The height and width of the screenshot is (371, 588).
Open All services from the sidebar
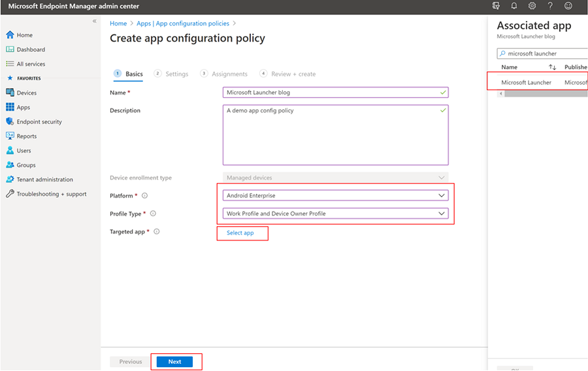click(31, 64)
